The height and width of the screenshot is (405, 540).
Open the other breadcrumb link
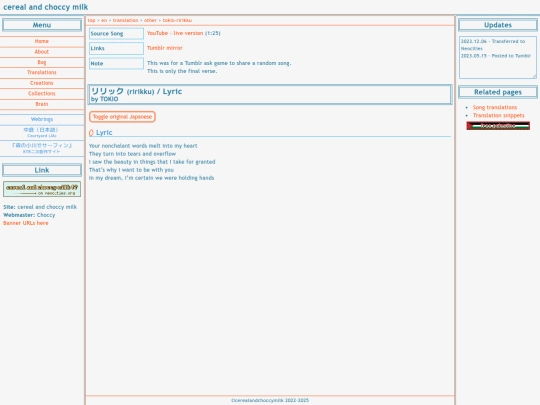(x=150, y=20)
